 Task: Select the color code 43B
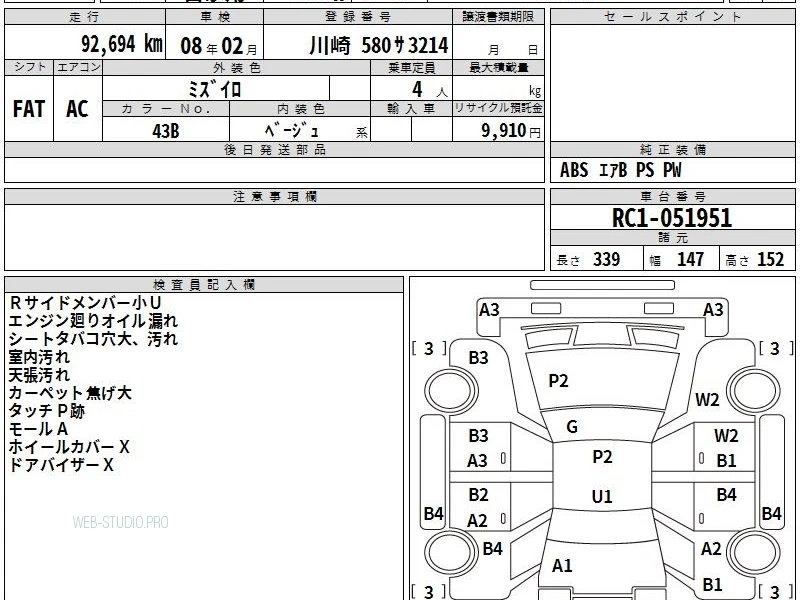coord(166,131)
